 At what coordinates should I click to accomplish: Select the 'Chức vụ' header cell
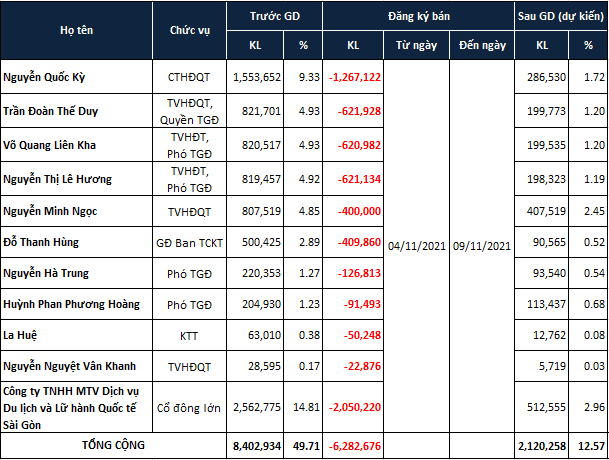click(x=190, y=30)
